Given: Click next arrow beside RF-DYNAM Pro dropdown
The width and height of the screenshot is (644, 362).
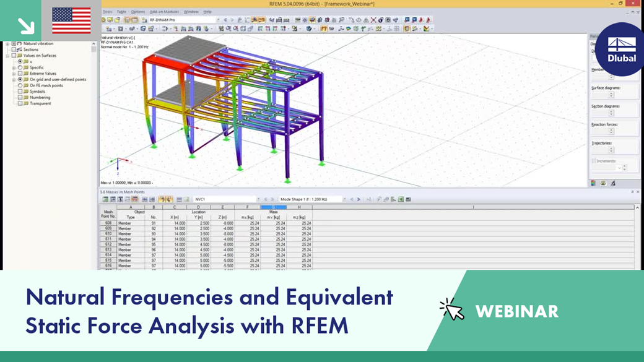Looking at the screenshot, I should (x=232, y=20).
